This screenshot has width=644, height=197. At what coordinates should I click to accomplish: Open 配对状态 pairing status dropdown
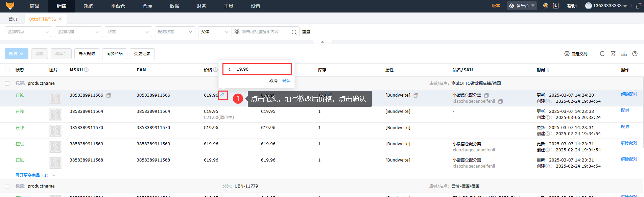click(175, 32)
